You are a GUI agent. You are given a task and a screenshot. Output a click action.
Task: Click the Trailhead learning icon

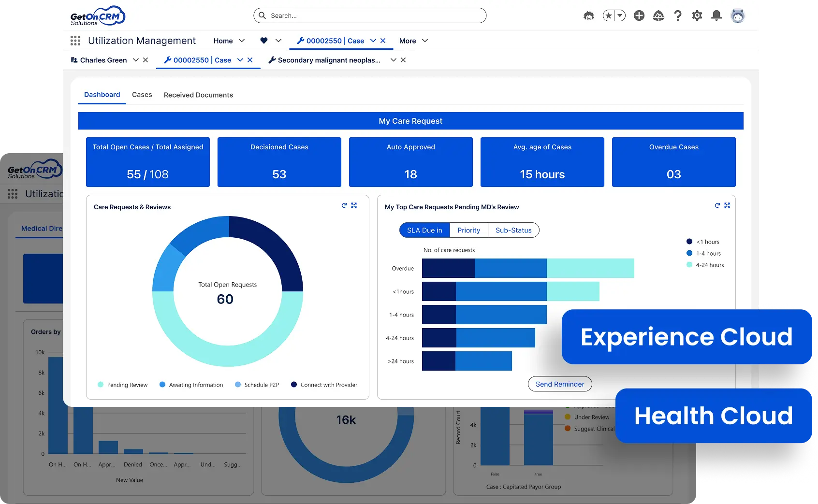[x=658, y=15]
